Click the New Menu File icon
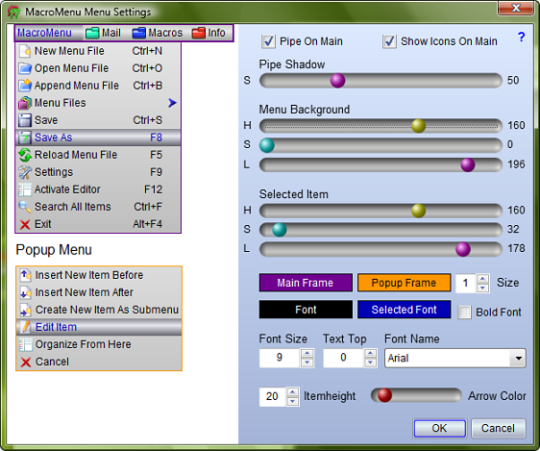The image size is (540, 451). pos(25,51)
